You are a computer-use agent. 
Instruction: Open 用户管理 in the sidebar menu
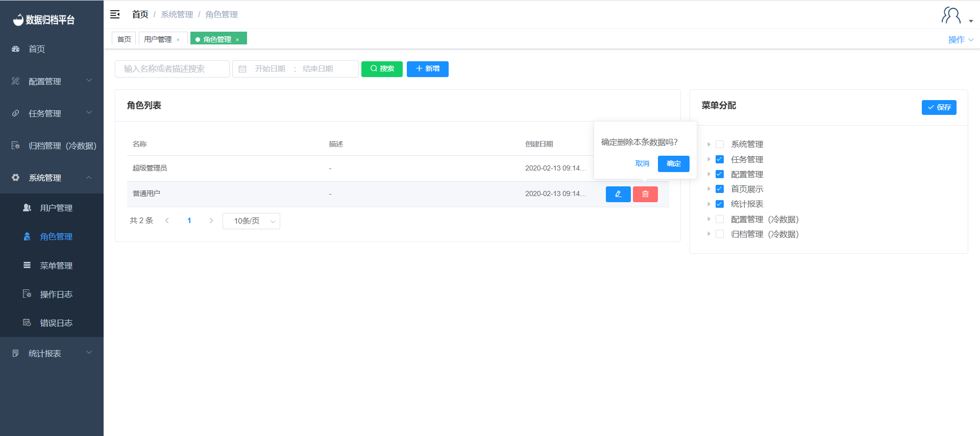[56, 208]
